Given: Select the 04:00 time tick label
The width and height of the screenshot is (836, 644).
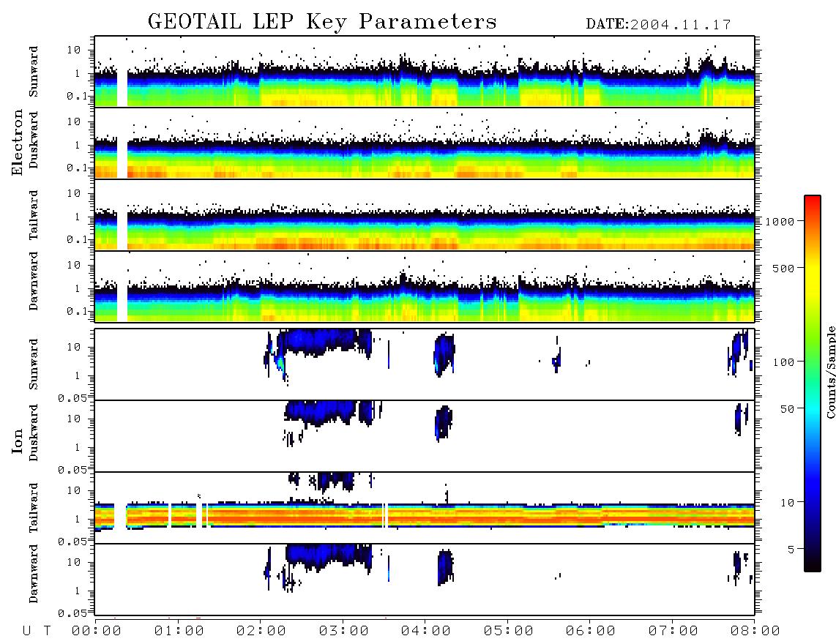Looking at the screenshot, I should [x=426, y=631].
